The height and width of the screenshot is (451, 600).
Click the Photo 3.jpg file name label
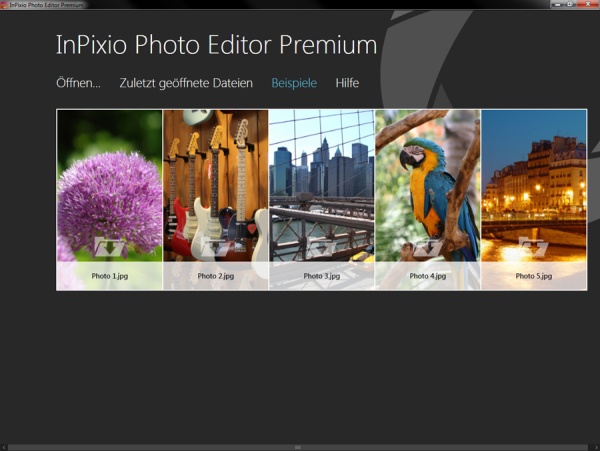click(x=321, y=276)
